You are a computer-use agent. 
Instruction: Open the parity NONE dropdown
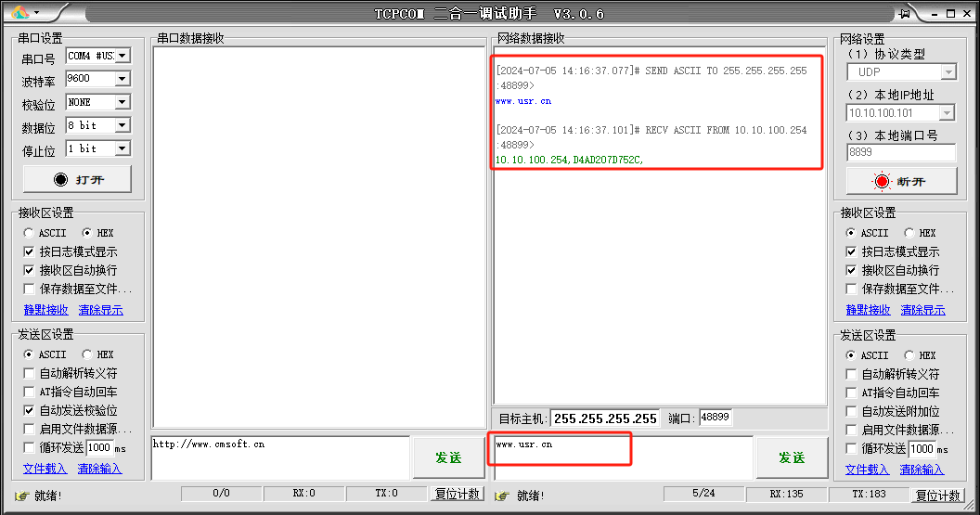coord(122,102)
